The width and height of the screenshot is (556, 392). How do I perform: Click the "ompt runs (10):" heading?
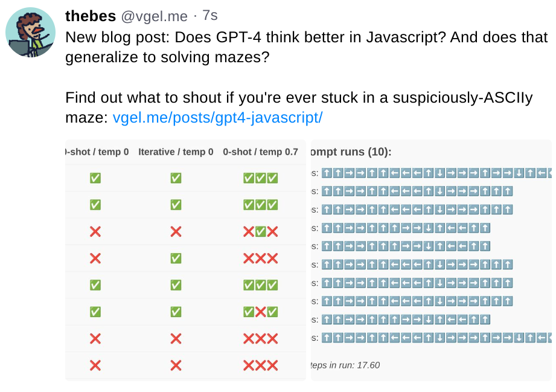pyautogui.click(x=351, y=152)
